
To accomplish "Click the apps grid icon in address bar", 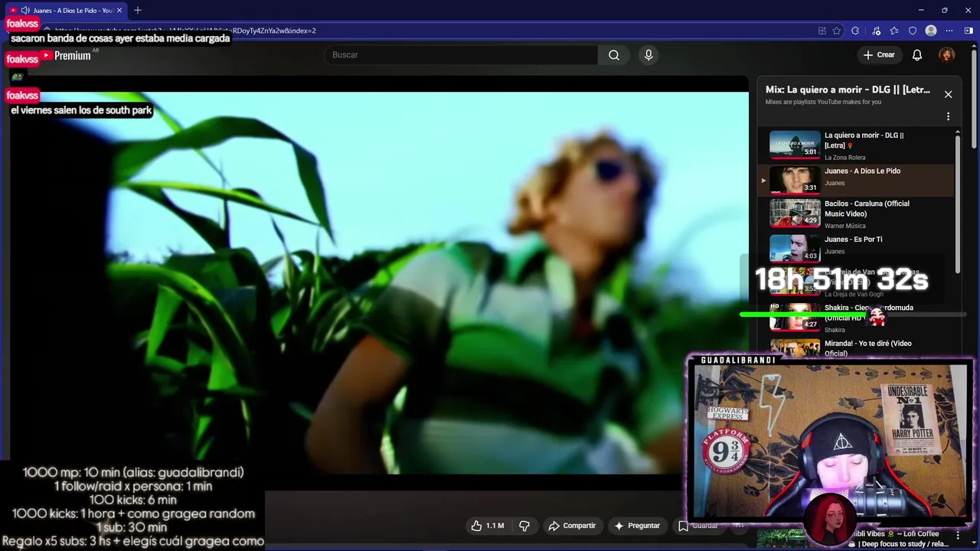I will coord(822,31).
